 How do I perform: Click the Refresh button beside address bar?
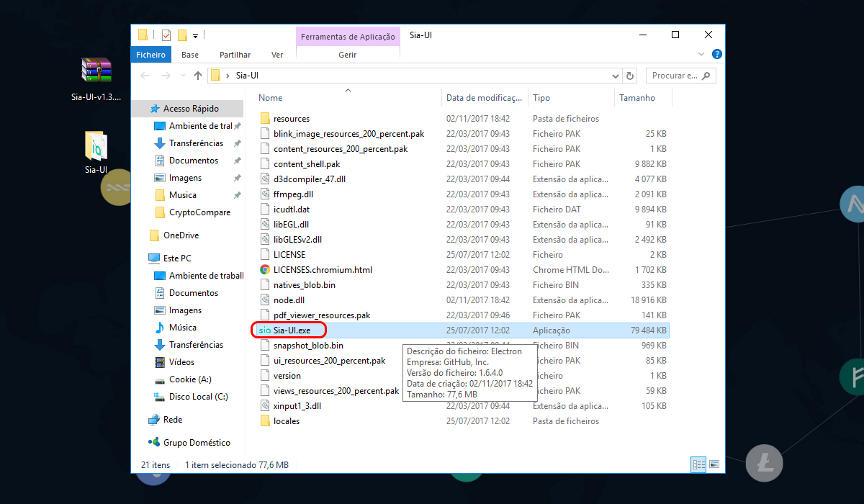pyautogui.click(x=631, y=76)
